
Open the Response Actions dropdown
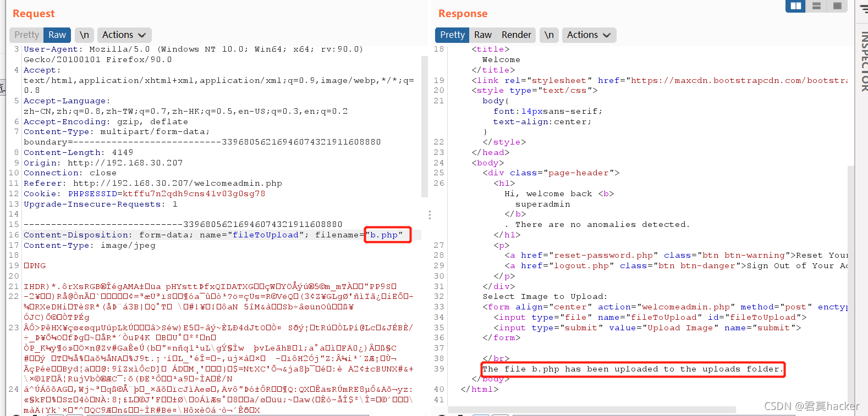[589, 35]
